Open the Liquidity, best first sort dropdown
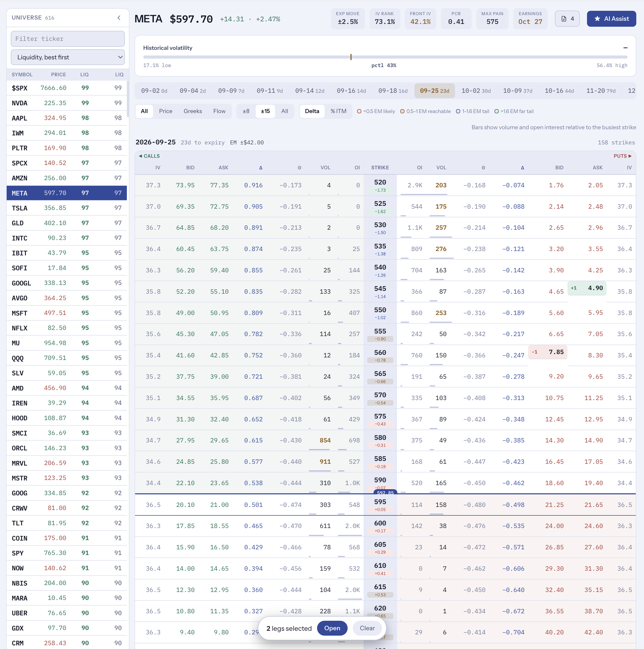Image resolution: width=644 pixels, height=649 pixels. [x=68, y=57]
